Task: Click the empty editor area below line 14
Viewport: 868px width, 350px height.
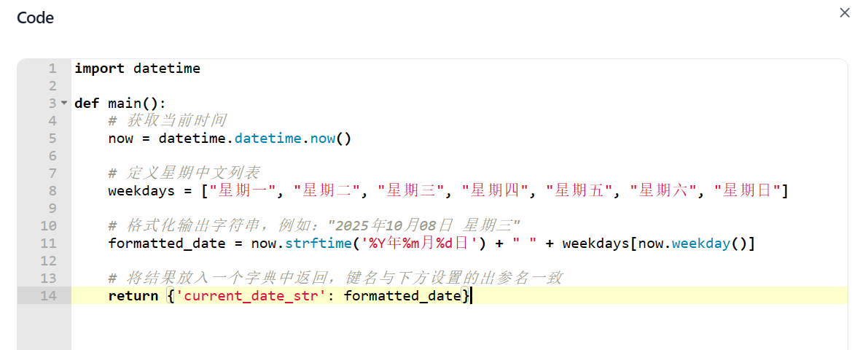Action: [437, 328]
